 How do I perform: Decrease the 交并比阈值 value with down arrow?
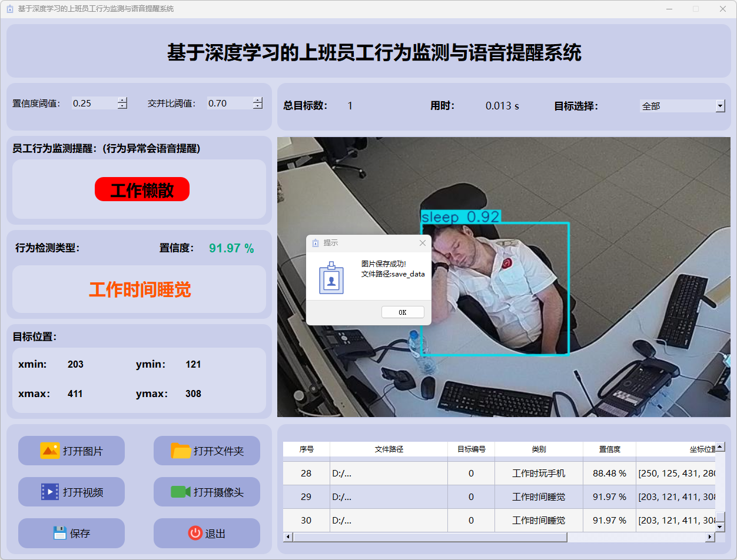(258, 106)
